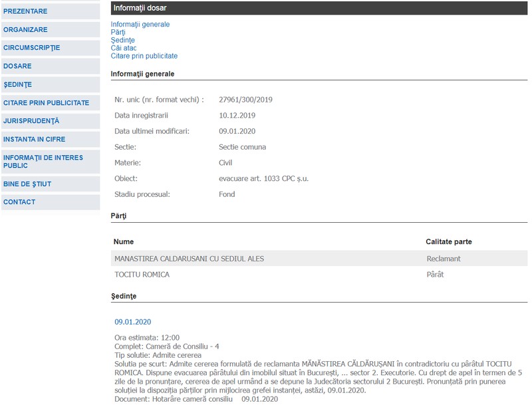Click the Nr. unic (nr. format vechi) label
The image size is (532, 409).
coord(159,100)
